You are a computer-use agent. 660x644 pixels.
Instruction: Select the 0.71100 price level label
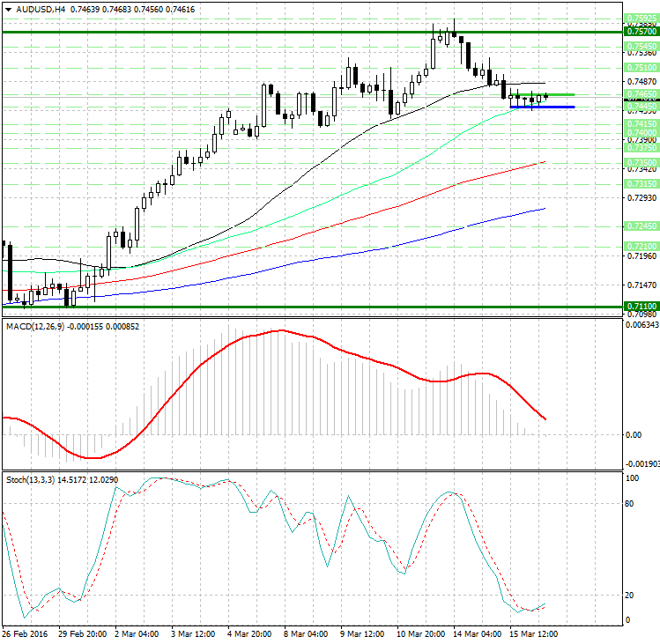pyautogui.click(x=639, y=307)
